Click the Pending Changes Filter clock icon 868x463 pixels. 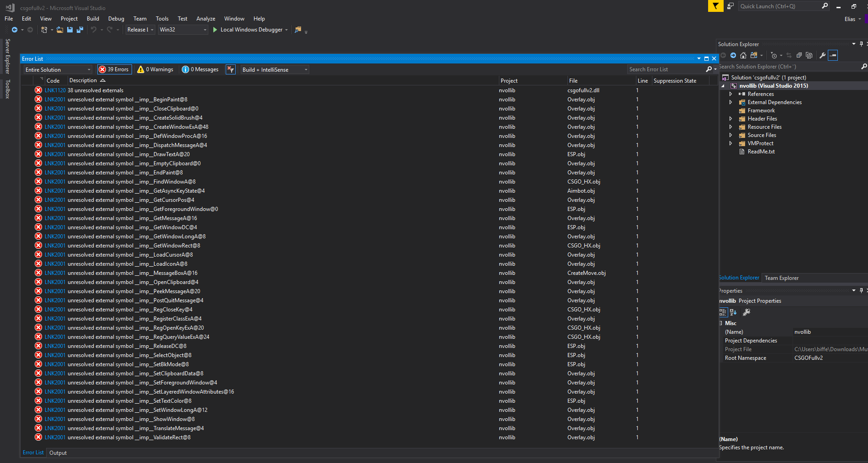point(773,55)
